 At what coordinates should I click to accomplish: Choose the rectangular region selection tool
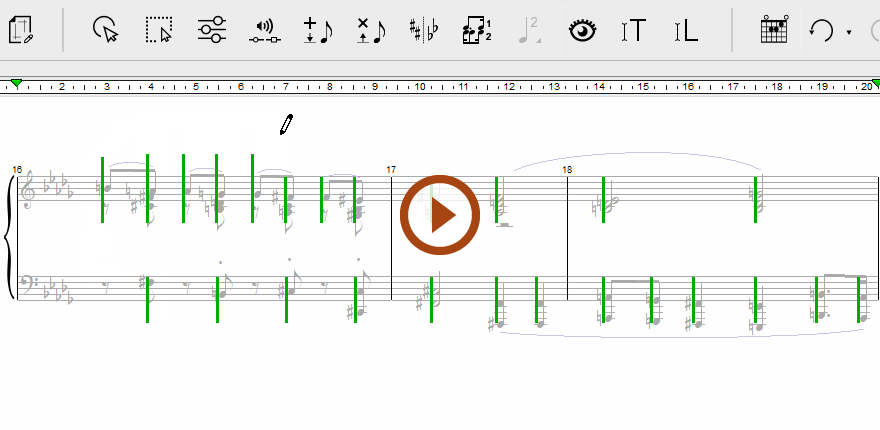(158, 30)
